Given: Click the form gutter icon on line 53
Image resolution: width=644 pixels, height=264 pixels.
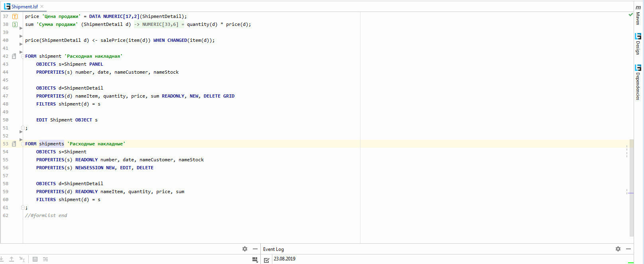Looking at the screenshot, I should tap(14, 144).
